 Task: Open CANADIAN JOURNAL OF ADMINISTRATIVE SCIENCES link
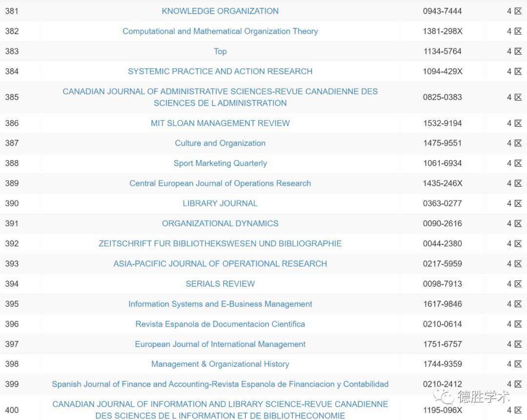[x=220, y=97]
